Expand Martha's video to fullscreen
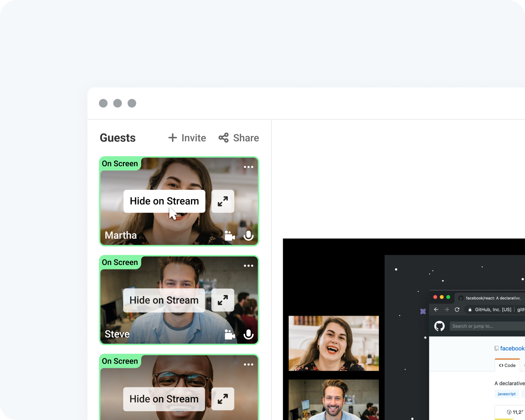Viewport: 525px width, 420px height. coord(223,201)
